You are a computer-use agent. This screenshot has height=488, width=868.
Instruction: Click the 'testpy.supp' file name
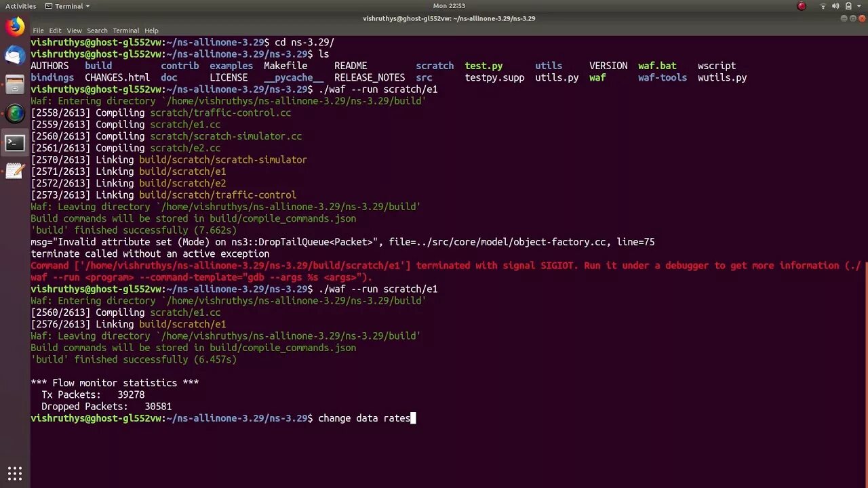tap(494, 77)
